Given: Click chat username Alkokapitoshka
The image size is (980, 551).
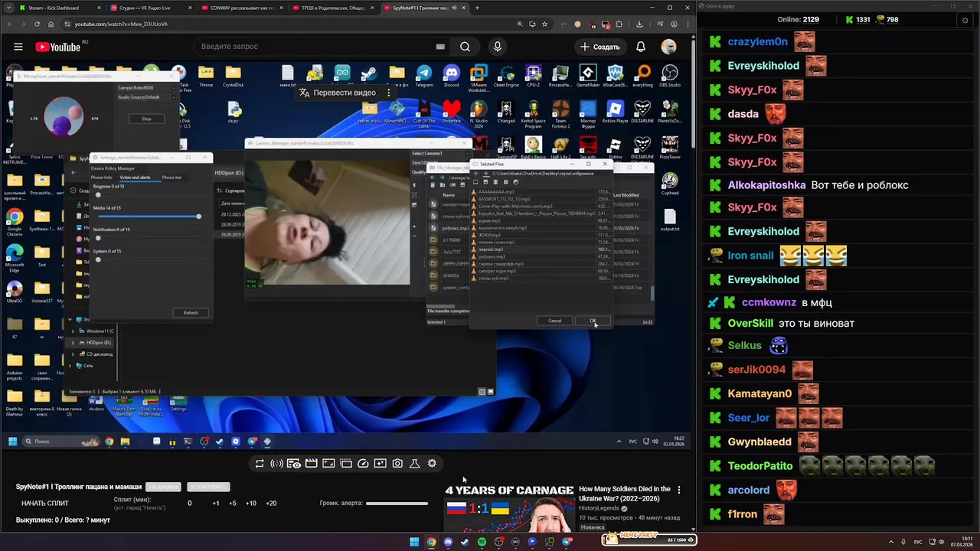Looking at the screenshot, I should click(766, 185).
